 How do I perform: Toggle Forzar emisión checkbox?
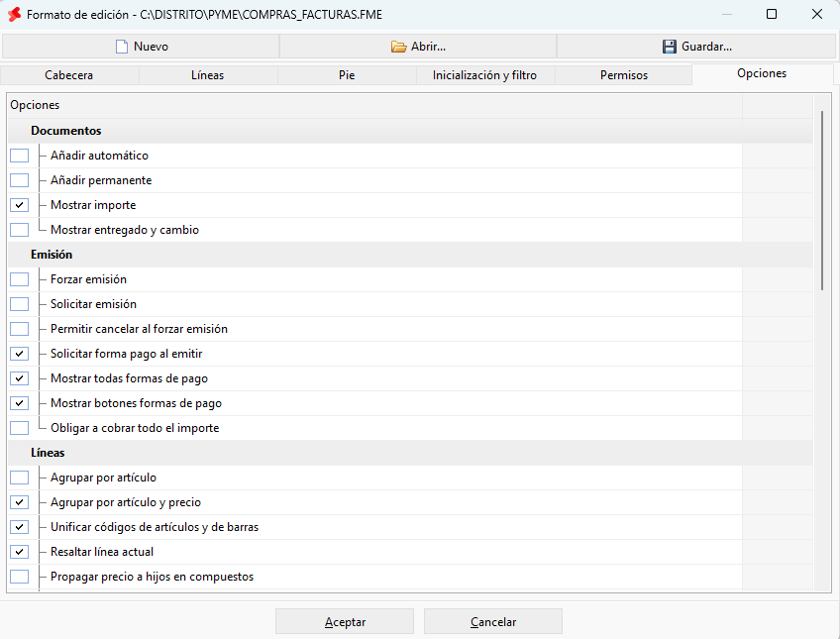click(x=19, y=279)
